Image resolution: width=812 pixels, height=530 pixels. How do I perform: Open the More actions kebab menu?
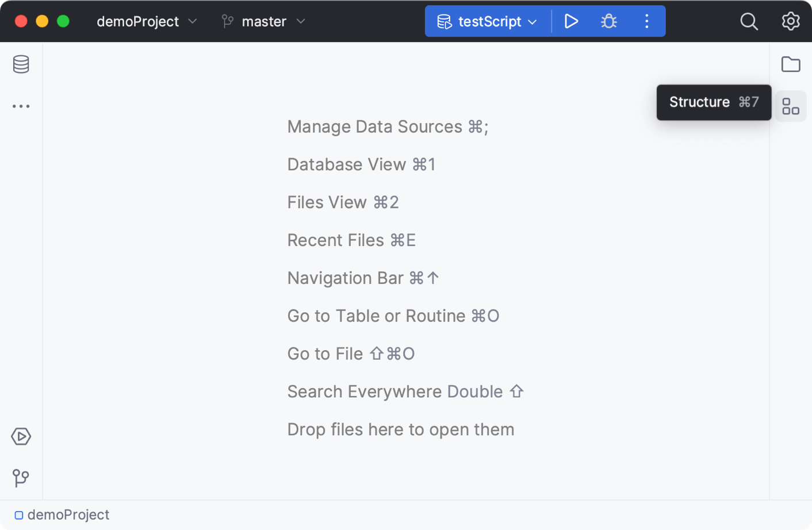click(646, 21)
